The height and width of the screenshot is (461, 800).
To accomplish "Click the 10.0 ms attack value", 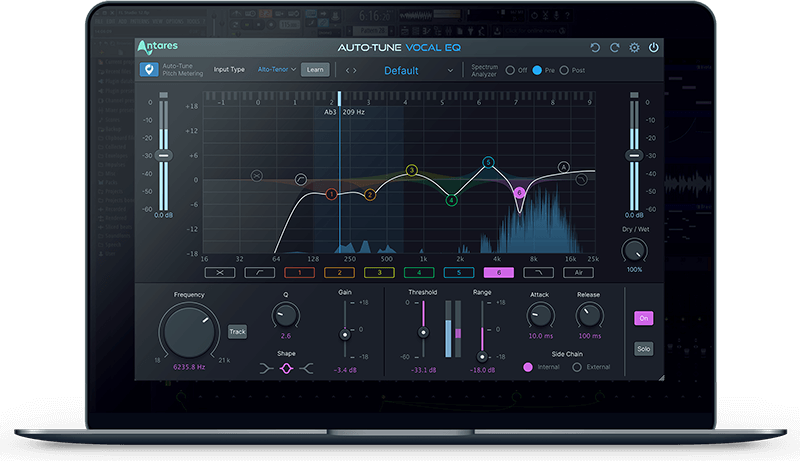I will coord(541,336).
